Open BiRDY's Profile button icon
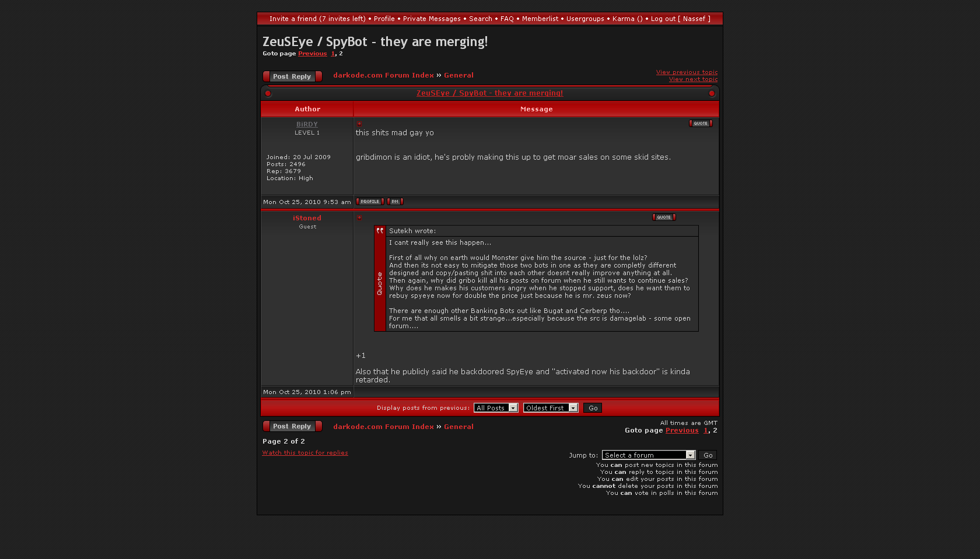Viewport: 980px width, 559px height. point(370,202)
